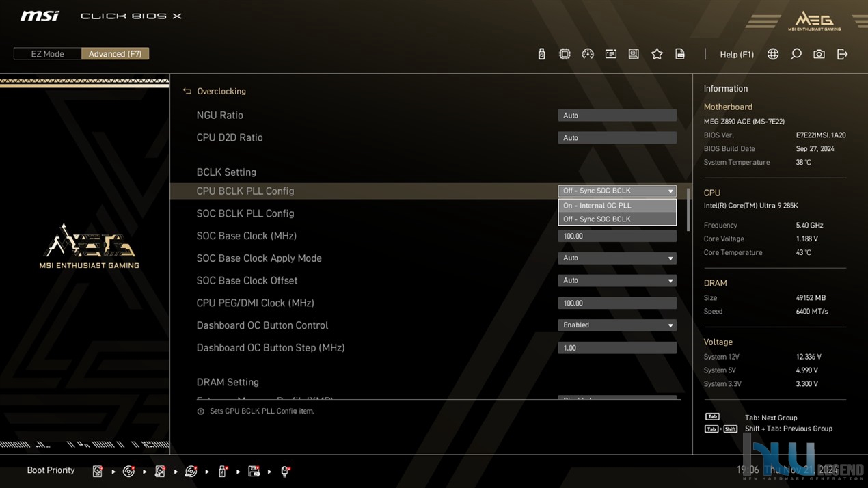Select the 'CPU D2D Ratio' row label
This screenshot has height=488, width=868.
pos(230,138)
